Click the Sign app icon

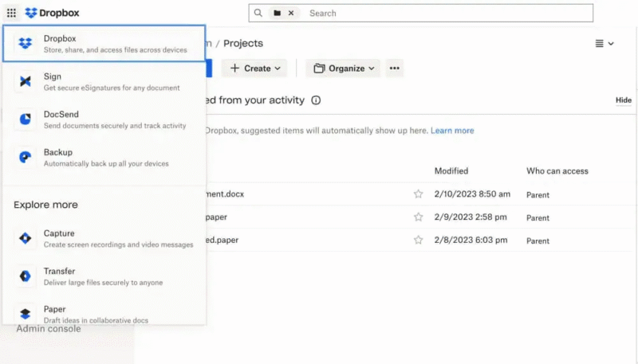click(x=26, y=81)
